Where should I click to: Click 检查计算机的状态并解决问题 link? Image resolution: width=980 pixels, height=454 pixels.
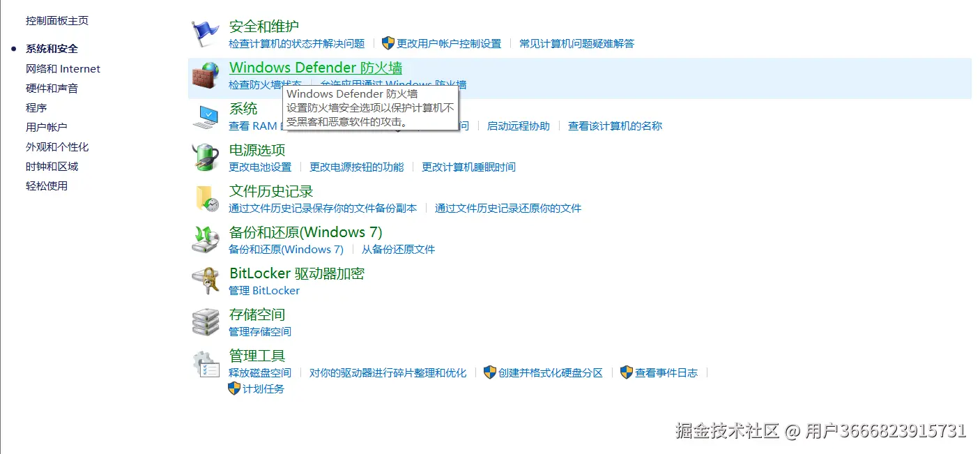[x=297, y=43]
